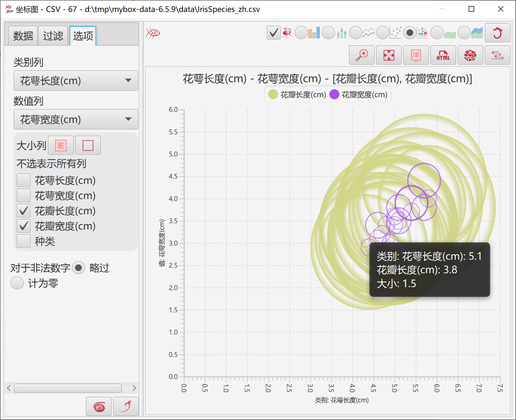Click the horizontal scrollbar thumb in left panel
Image resolution: width=516 pixels, height=420 pixels.
(68, 388)
